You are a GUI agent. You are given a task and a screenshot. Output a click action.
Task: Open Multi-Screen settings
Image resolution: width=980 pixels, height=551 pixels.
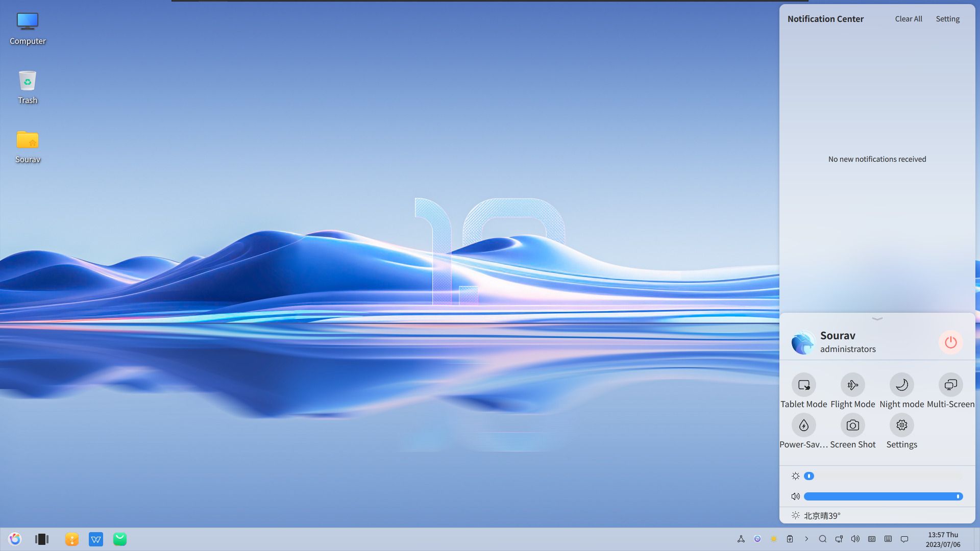click(950, 384)
